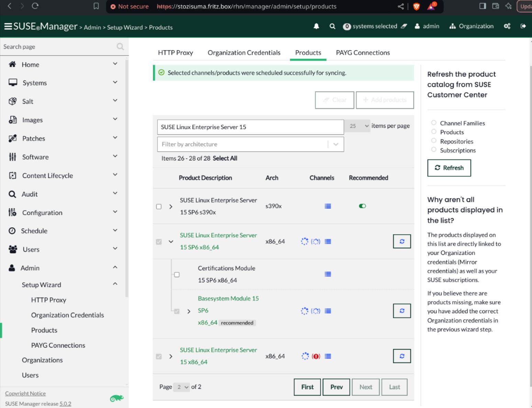Open the preferences gears icon
Image resolution: width=532 pixels, height=408 pixels.
coord(507,26)
